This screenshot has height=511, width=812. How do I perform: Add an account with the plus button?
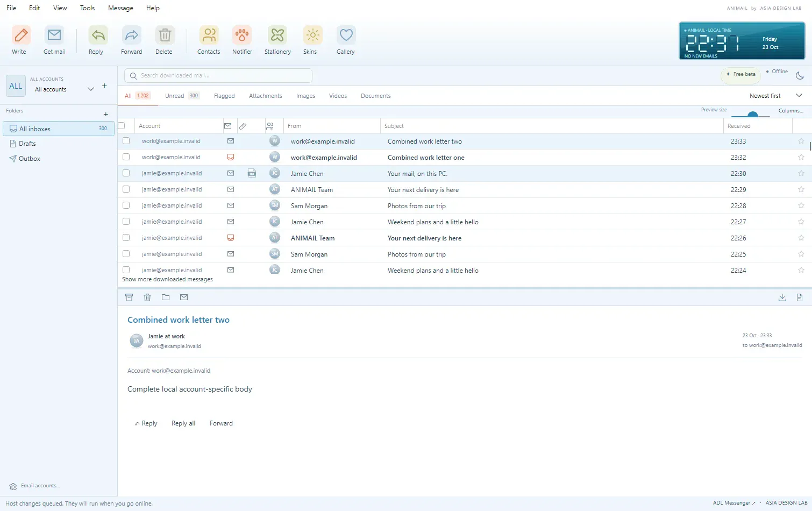coord(104,86)
